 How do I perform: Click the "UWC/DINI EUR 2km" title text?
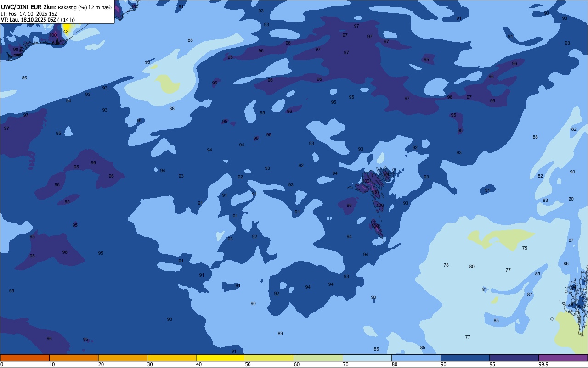coord(28,7)
